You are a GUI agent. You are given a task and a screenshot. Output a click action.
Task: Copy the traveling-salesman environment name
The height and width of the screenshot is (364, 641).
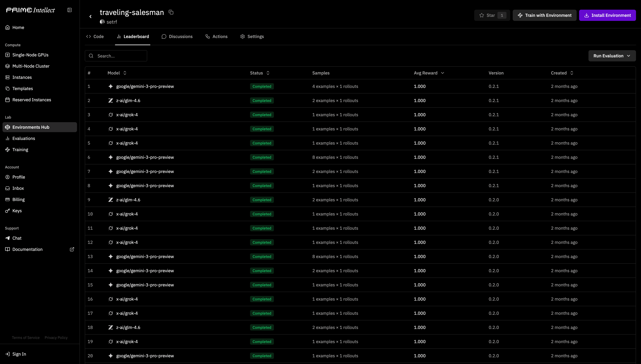pos(171,12)
